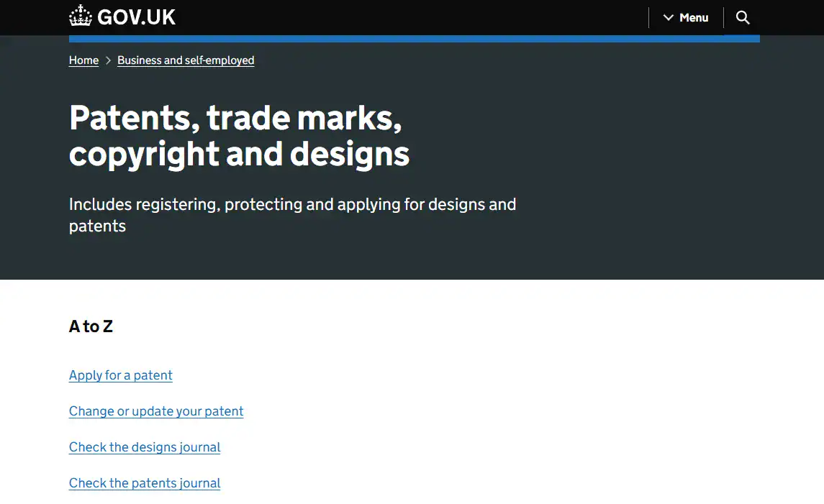The height and width of the screenshot is (504, 824).
Task: Open the search magnifier icon
Action: pyautogui.click(x=742, y=17)
